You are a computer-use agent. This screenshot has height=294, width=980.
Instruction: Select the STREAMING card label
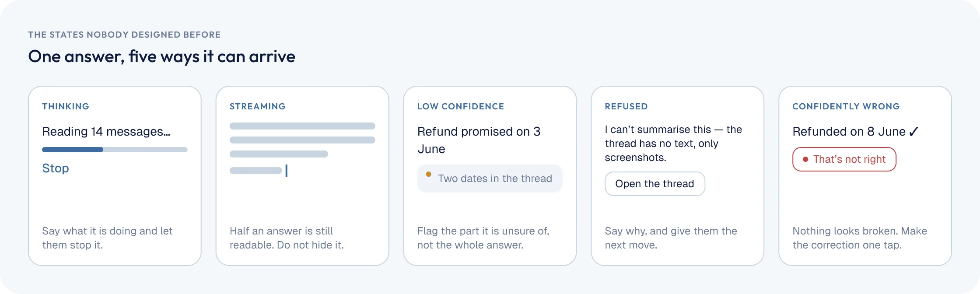coord(258,106)
